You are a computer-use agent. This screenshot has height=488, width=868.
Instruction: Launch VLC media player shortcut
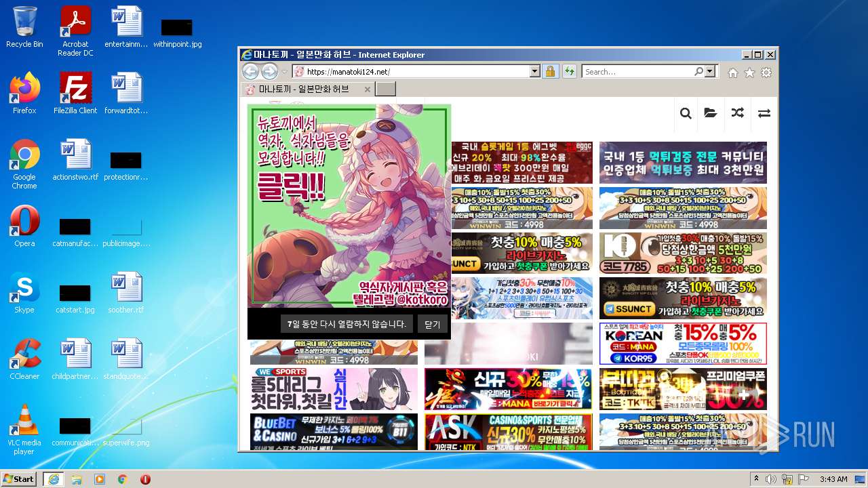tap(24, 430)
